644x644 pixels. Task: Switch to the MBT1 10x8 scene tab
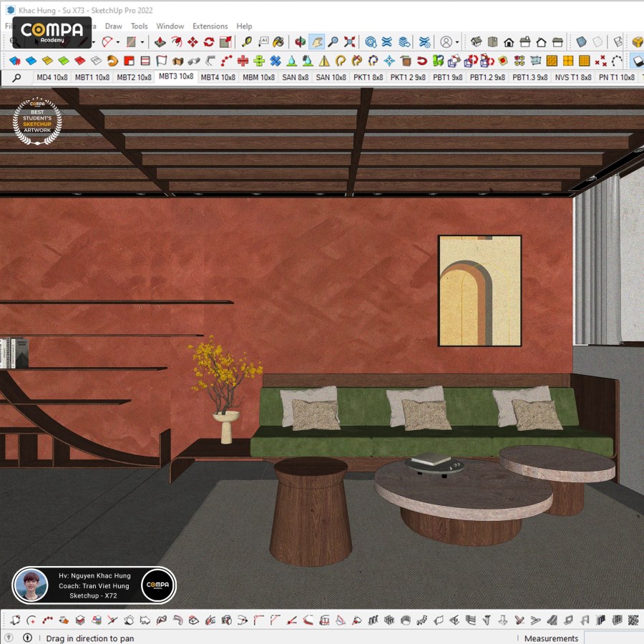coord(92,77)
